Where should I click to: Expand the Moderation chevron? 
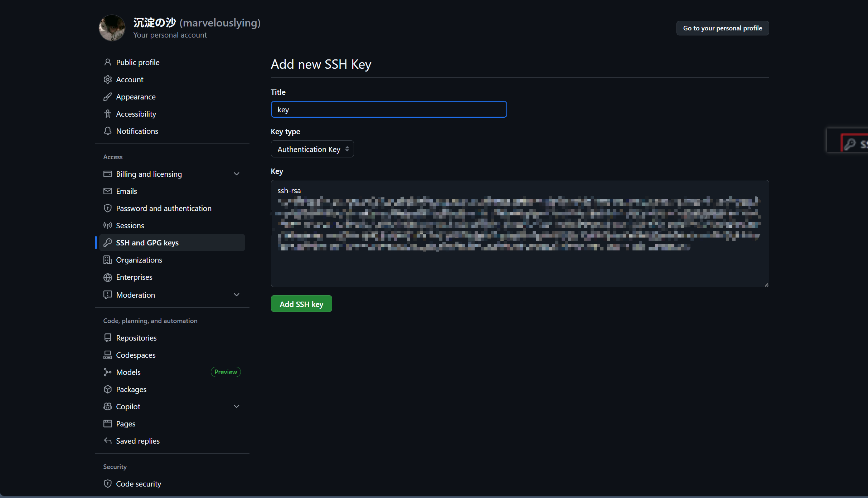[x=236, y=295]
